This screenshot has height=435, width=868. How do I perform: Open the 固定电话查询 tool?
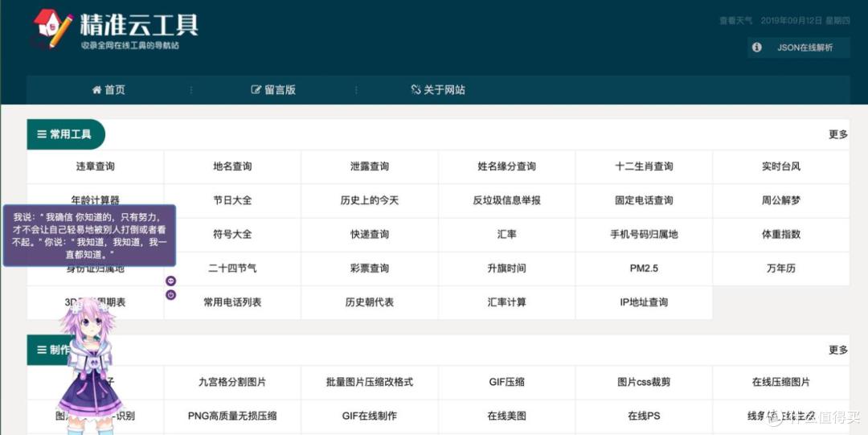click(644, 200)
